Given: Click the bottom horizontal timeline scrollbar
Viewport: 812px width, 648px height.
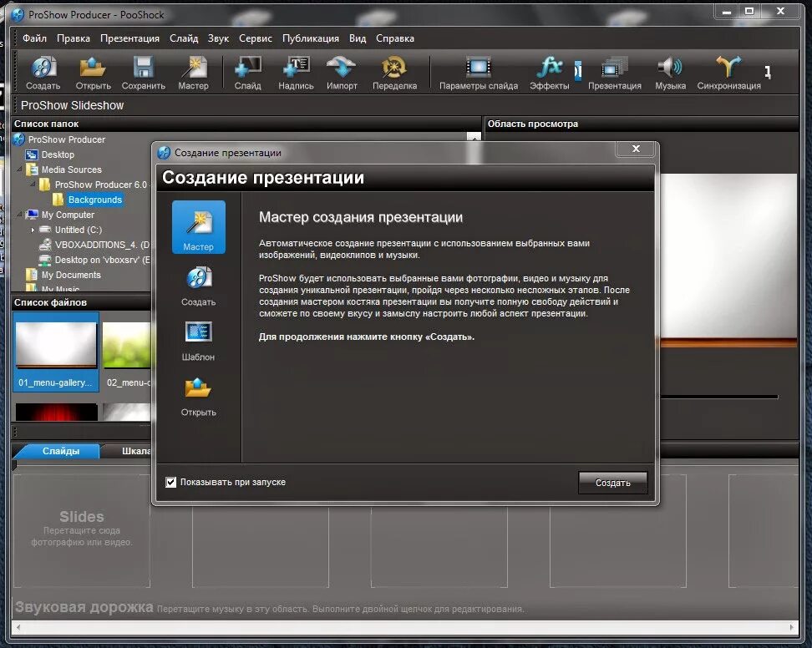Looking at the screenshot, I should 405,627.
